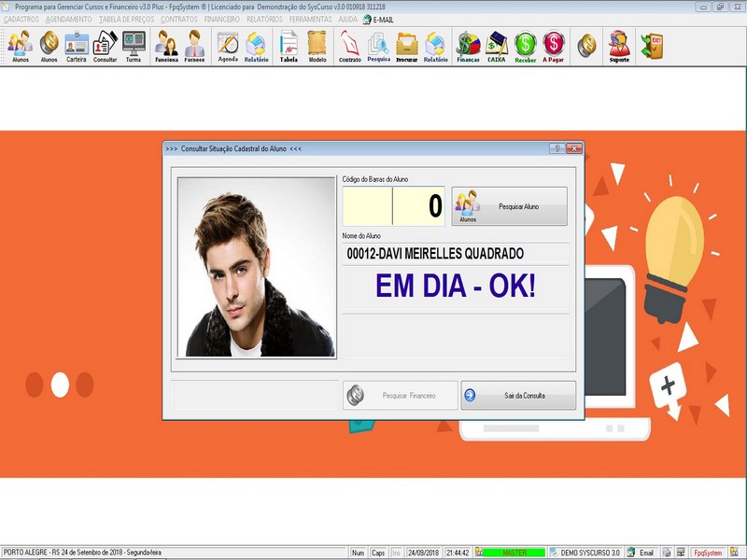Open the CADASTROS menu
The height and width of the screenshot is (560, 747).
21,20
